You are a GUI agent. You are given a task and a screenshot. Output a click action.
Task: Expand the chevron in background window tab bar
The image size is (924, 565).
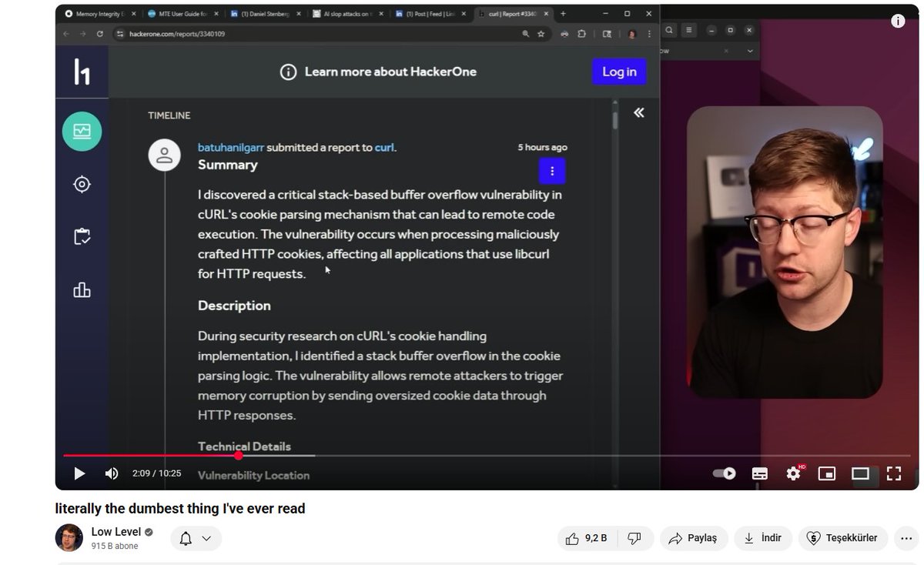point(751,51)
